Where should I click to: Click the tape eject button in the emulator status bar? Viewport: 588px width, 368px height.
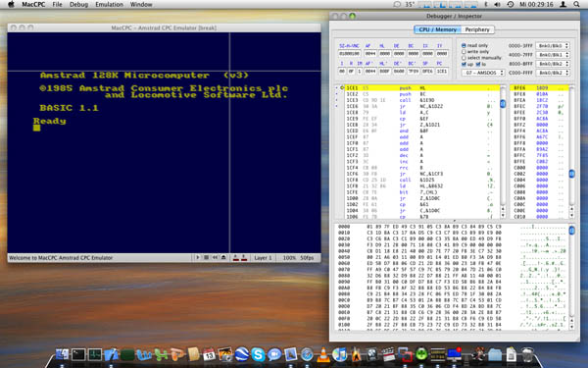223,257
